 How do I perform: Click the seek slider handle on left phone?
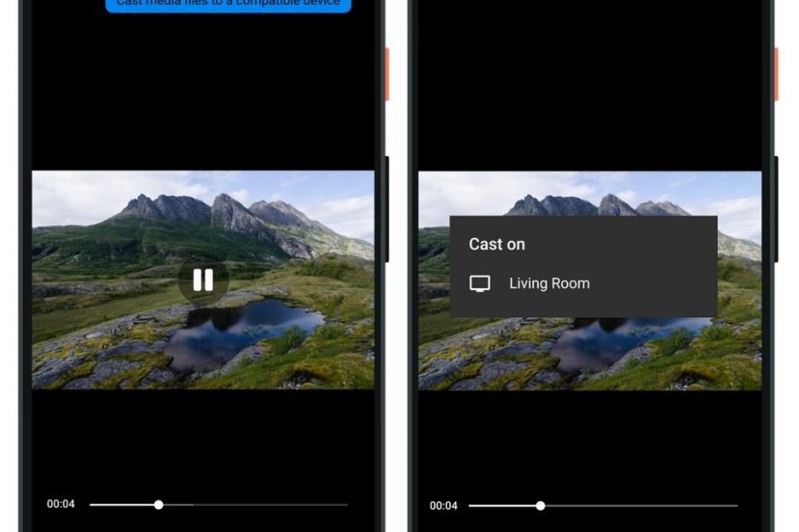(x=158, y=504)
